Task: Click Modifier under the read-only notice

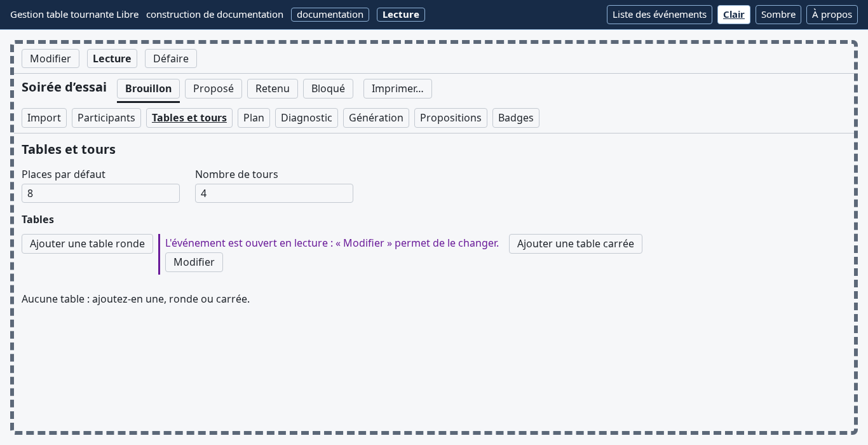Action: tap(194, 262)
